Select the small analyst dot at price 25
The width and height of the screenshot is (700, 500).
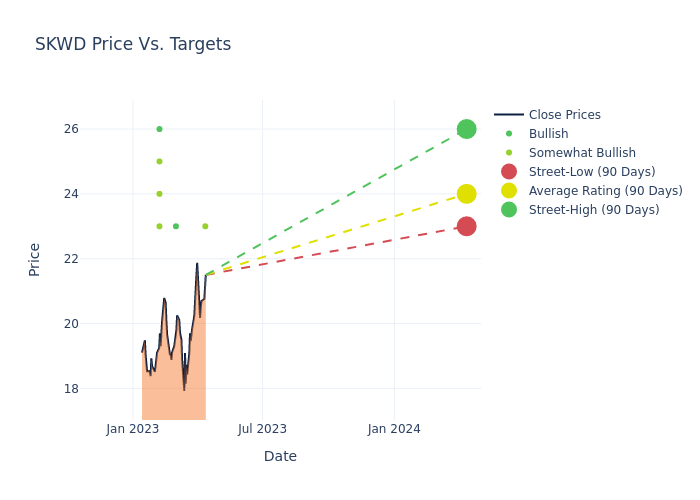pyautogui.click(x=159, y=161)
